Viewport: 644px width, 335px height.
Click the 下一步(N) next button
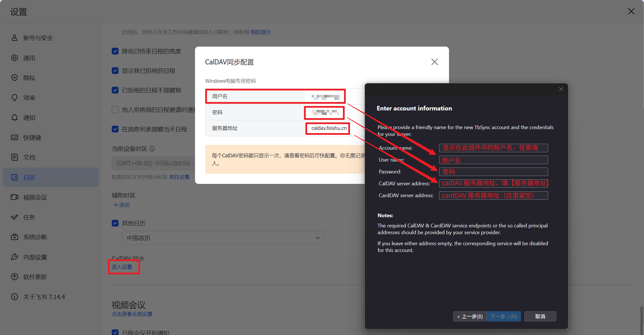[x=504, y=316]
